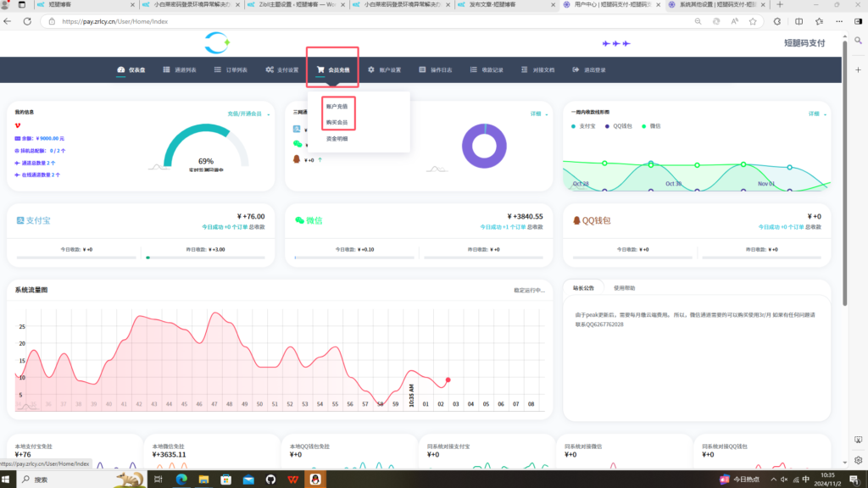Click 挂机总配额 0/2 info line
The height and width of the screenshot is (488, 868).
coord(40,151)
